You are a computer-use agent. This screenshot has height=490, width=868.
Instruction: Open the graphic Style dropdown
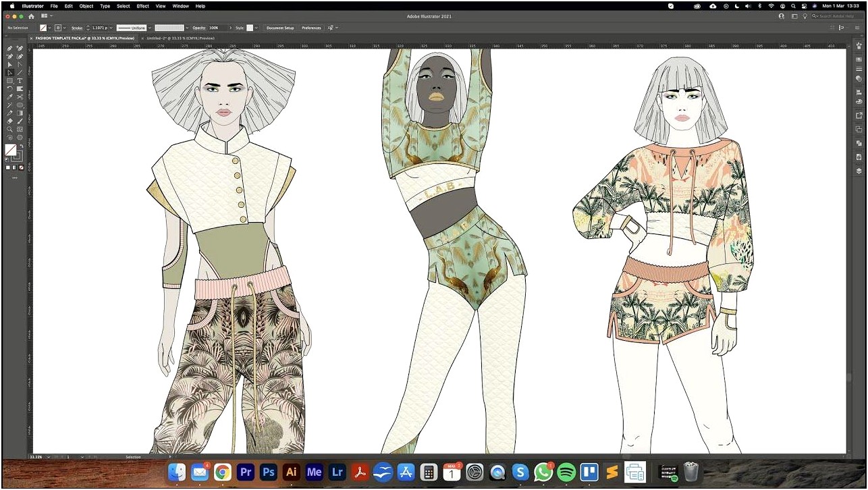[256, 28]
